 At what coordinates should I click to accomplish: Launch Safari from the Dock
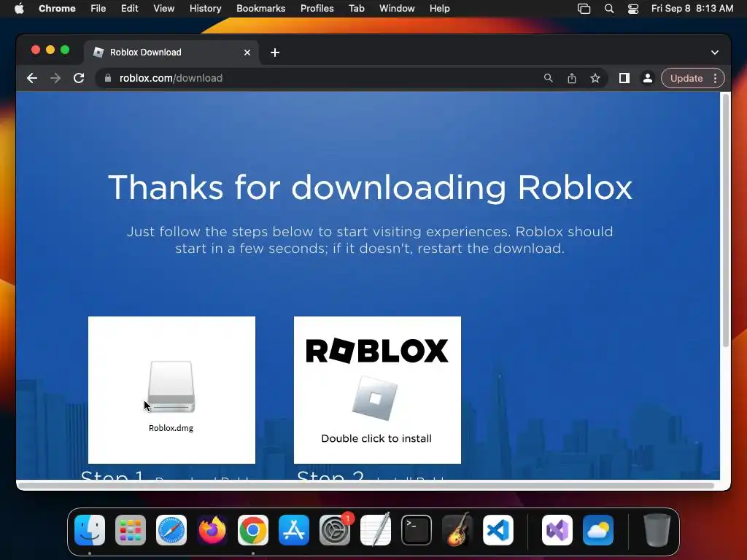click(171, 530)
